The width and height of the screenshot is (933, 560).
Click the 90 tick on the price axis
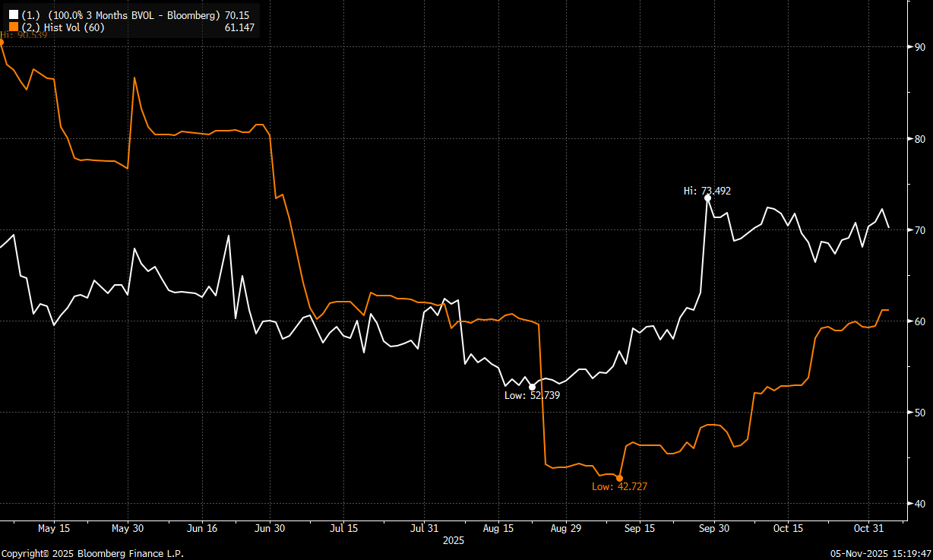(919, 47)
